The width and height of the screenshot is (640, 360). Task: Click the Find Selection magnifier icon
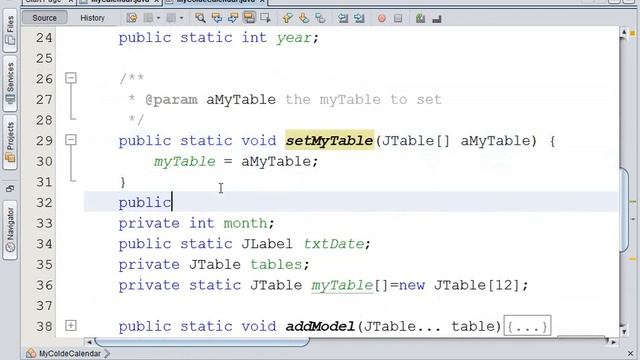200,18
